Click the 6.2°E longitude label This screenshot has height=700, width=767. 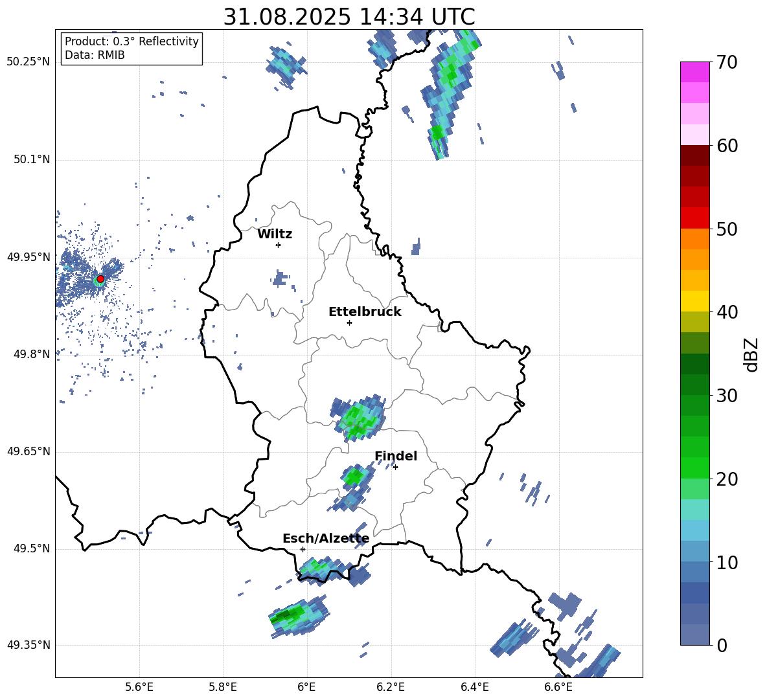391,687
